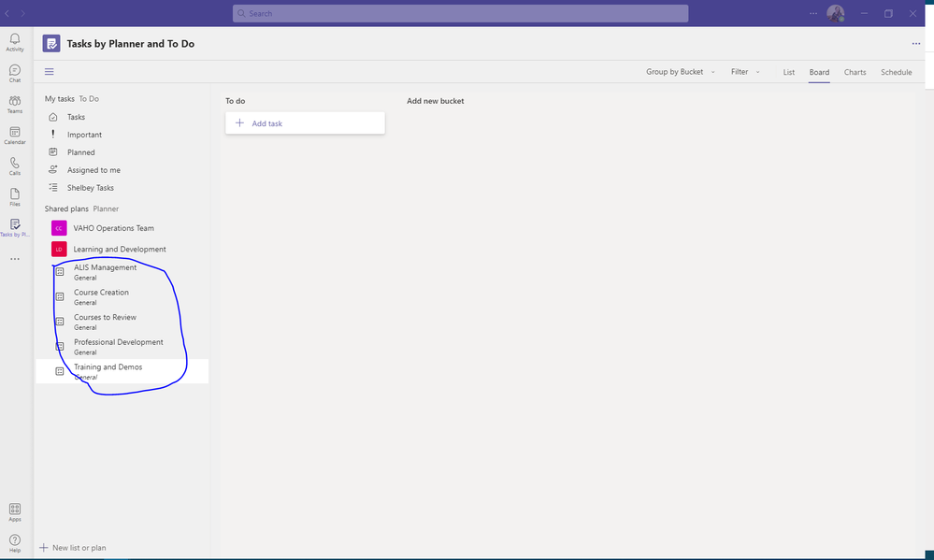Switch to the List view tab
This screenshot has width=934, height=560.
789,72
